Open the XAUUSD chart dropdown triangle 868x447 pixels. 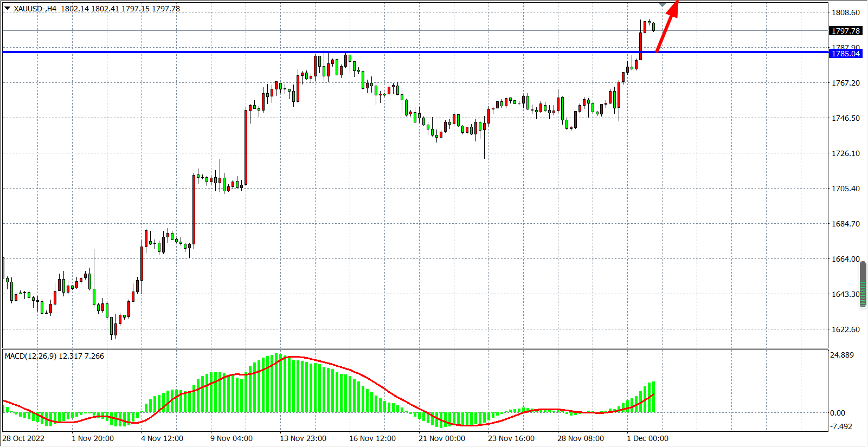[7, 8]
